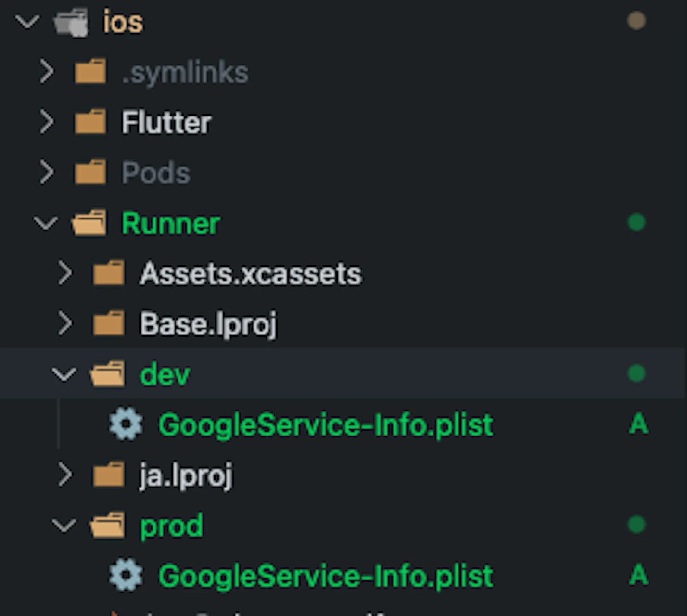Expand the Pods folder chevron

(x=47, y=172)
